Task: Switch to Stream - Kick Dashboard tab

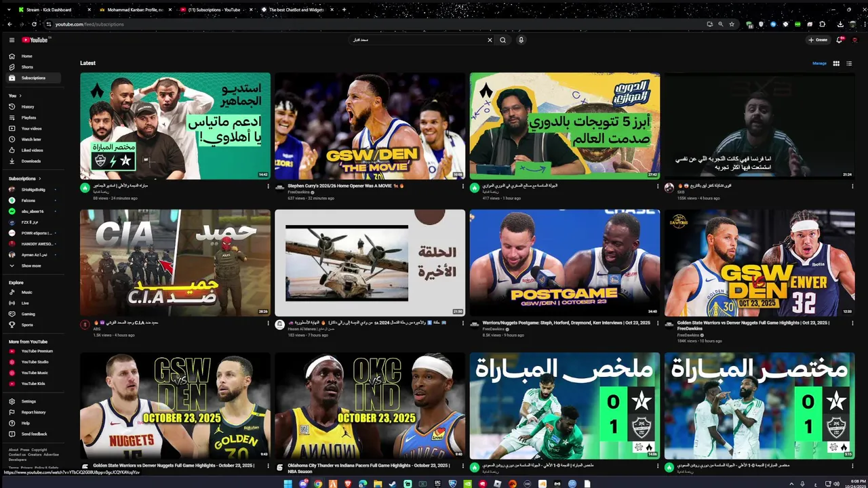Action: coord(53,9)
